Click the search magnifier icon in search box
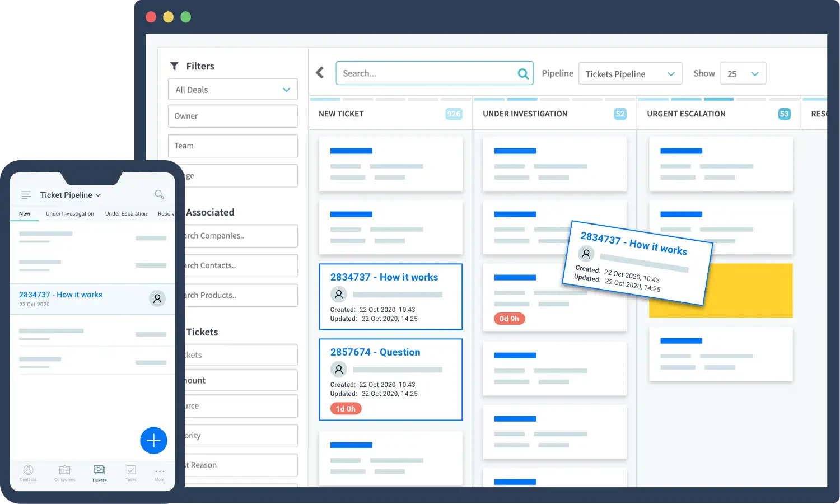 click(522, 73)
